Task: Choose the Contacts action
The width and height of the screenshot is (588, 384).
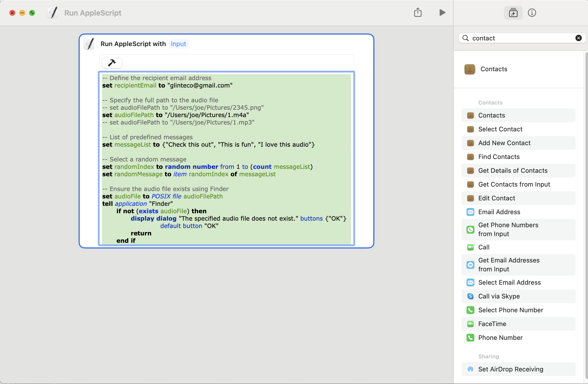Action: (x=518, y=115)
